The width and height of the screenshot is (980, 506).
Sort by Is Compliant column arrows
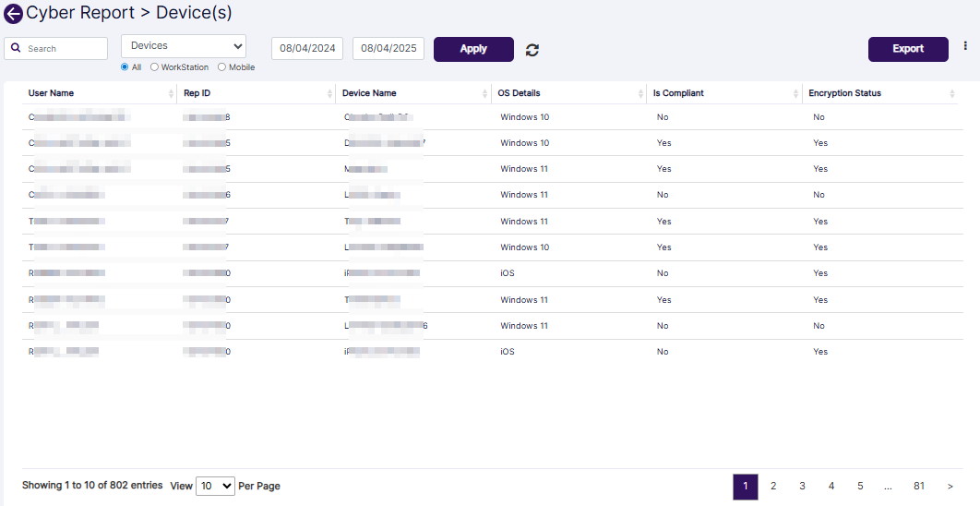796,94
